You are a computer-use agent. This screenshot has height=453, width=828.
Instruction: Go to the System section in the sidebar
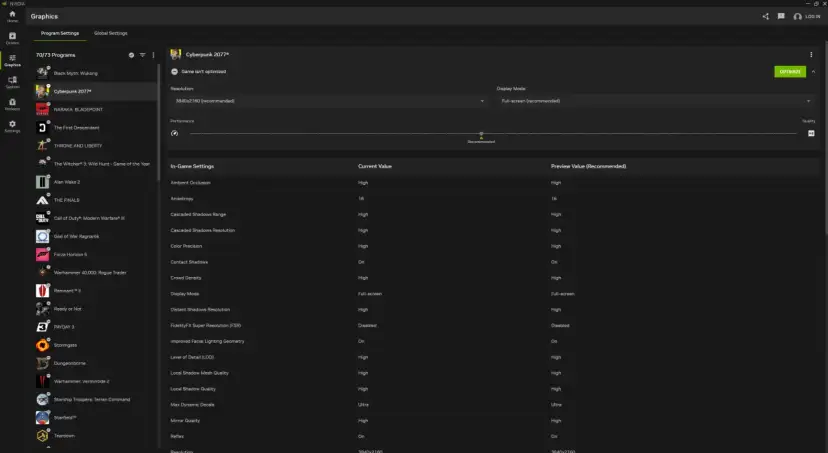click(x=12, y=82)
